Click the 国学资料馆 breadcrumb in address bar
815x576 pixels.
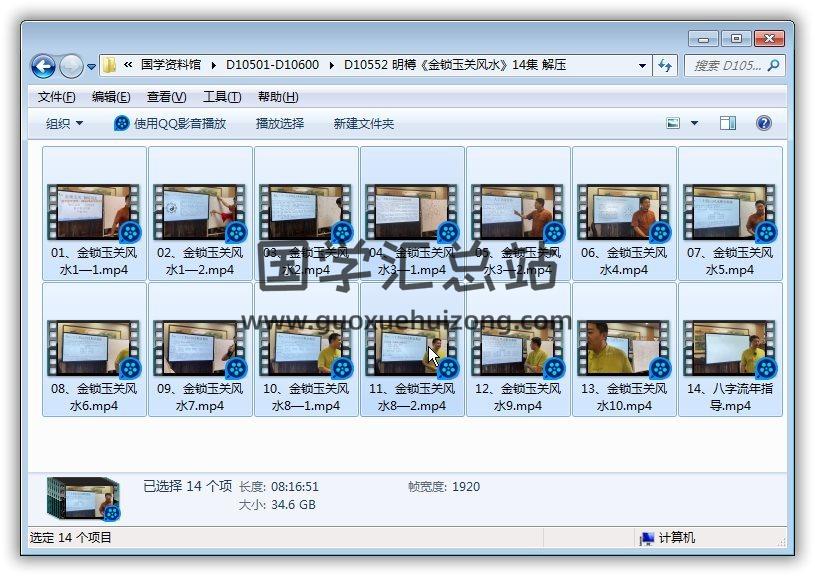(x=170, y=66)
